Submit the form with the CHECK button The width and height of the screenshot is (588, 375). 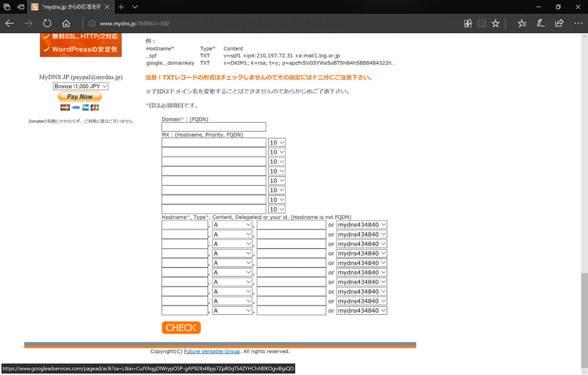(x=181, y=328)
